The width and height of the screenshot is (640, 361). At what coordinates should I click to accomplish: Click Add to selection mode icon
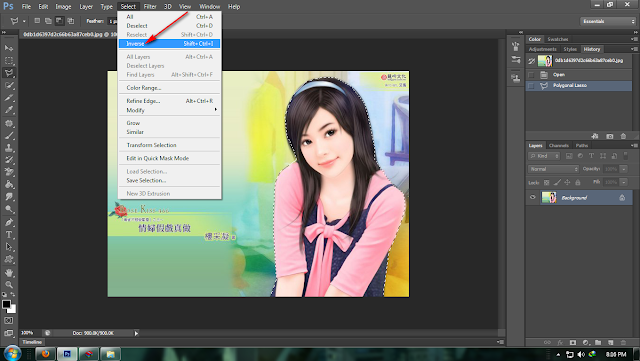coord(48,21)
